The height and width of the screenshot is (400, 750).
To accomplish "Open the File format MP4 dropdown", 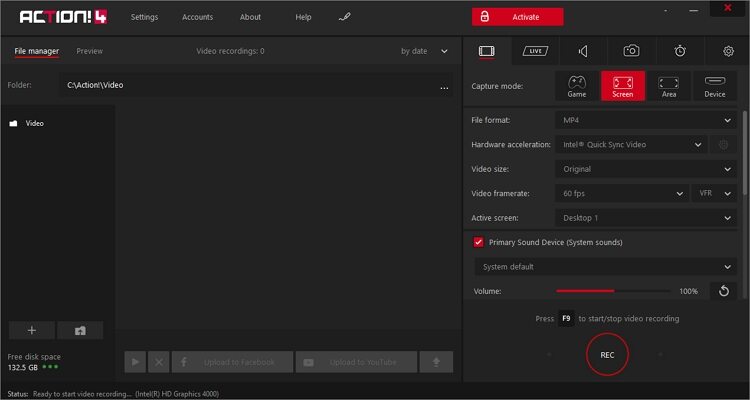I will coord(646,120).
